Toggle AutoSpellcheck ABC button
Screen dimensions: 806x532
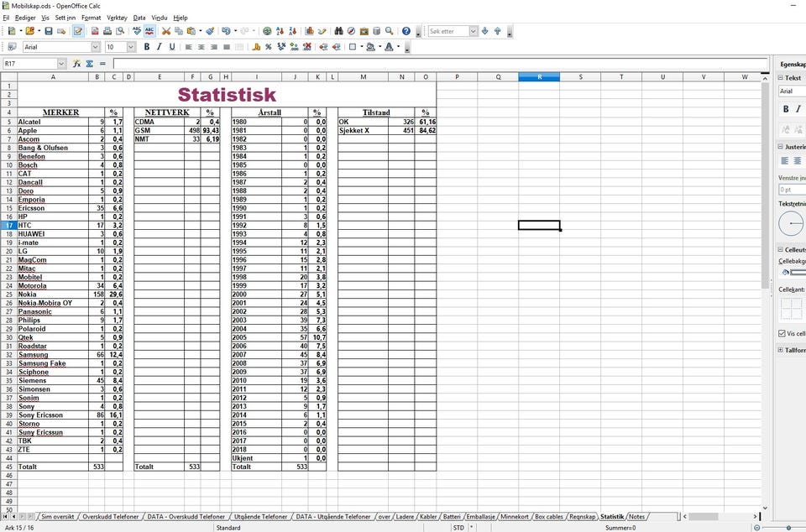coord(149,31)
